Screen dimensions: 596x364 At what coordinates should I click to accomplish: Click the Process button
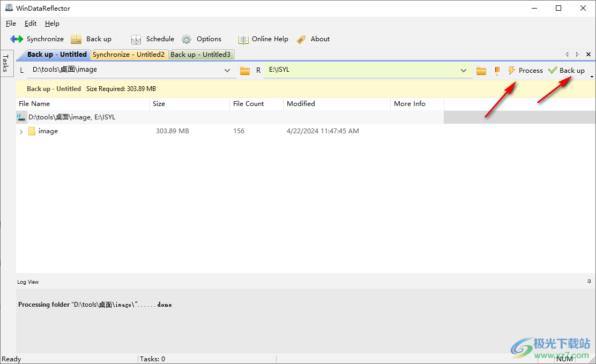coord(525,71)
